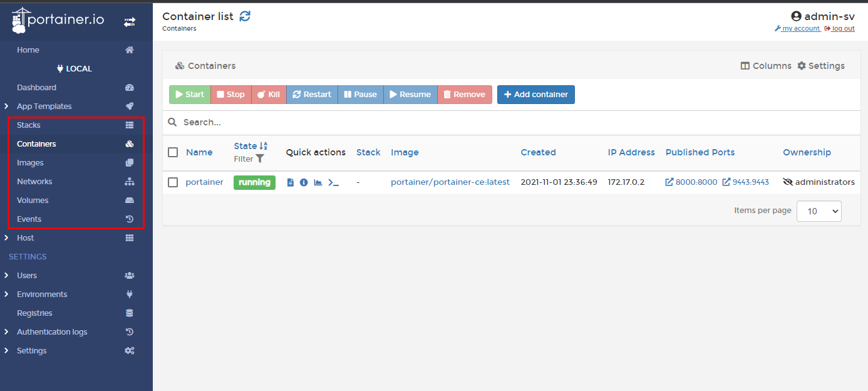This screenshot has width=868, height=391.
Task: Click the Kill button
Action: click(269, 95)
